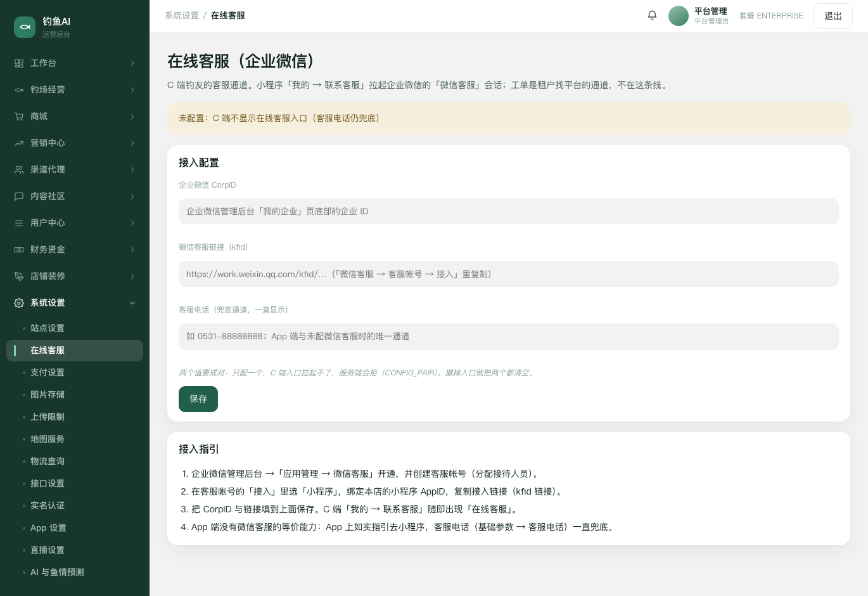Expand the 商城 chevron
Viewport: 868px width, 596px height.
point(132,117)
